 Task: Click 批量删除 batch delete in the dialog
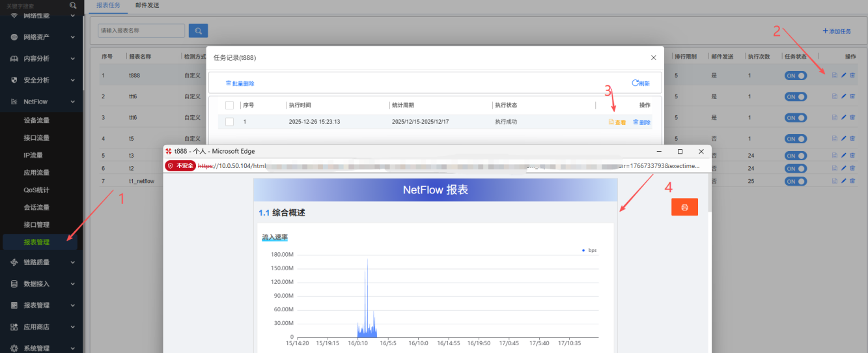tap(240, 83)
